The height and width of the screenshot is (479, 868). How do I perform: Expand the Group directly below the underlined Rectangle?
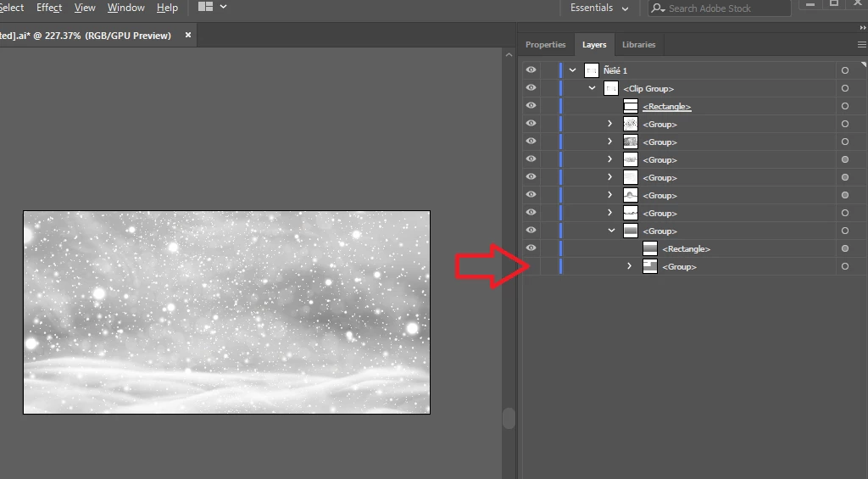tap(610, 124)
